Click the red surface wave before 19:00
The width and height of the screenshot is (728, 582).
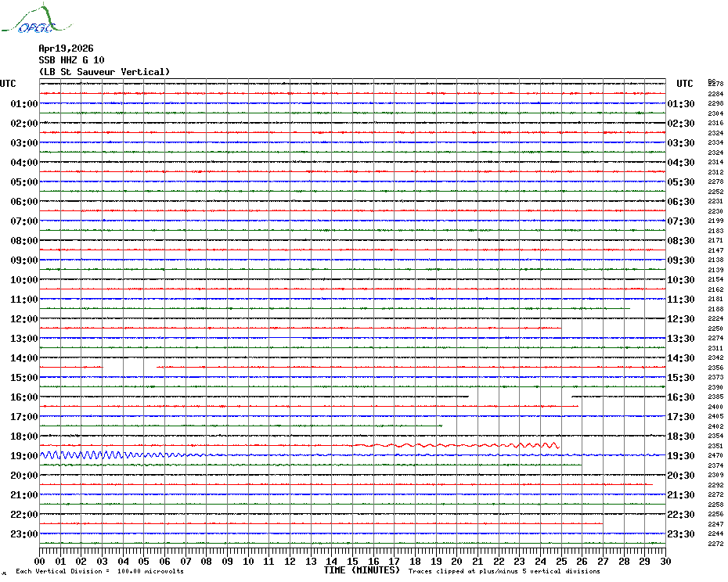[x=470, y=445]
